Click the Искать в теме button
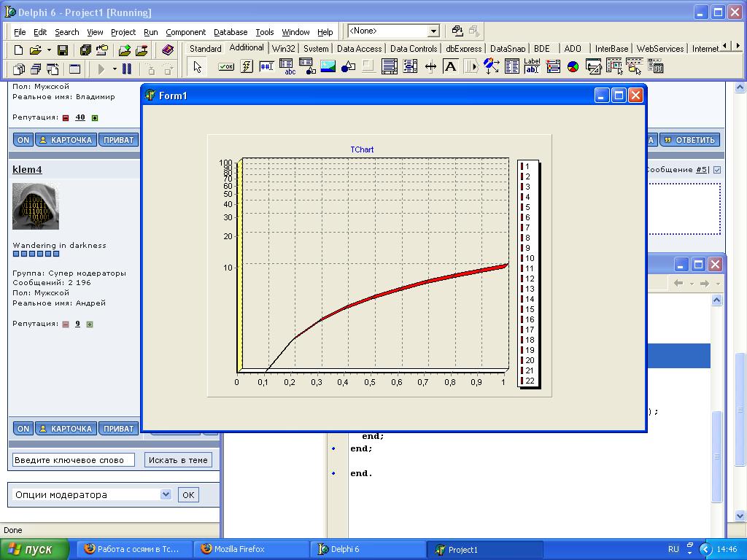Screen dimensions: 747x560 point(179,460)
